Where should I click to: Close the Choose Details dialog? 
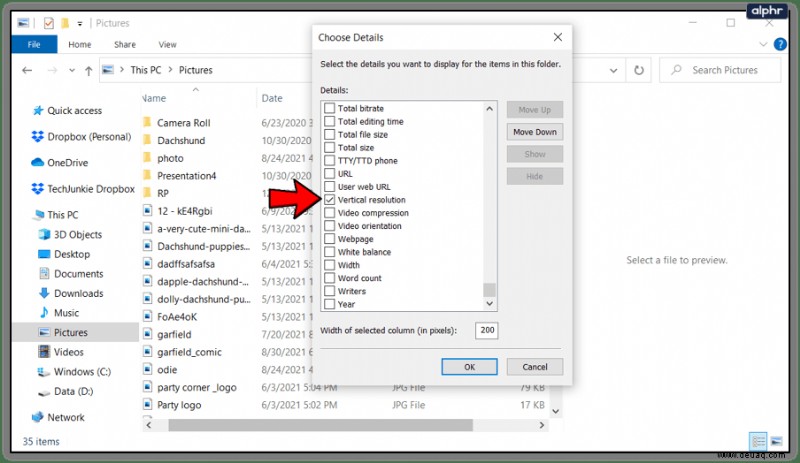coord(558,37)
